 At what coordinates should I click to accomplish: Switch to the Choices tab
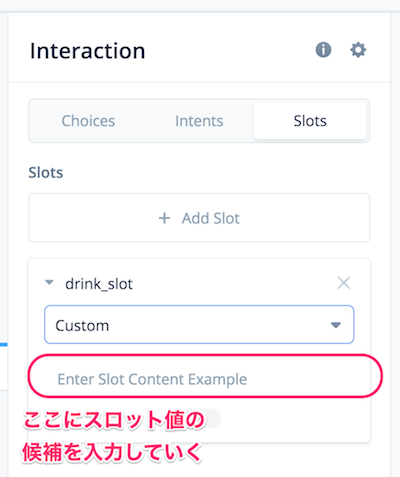(x=88, y=121)
